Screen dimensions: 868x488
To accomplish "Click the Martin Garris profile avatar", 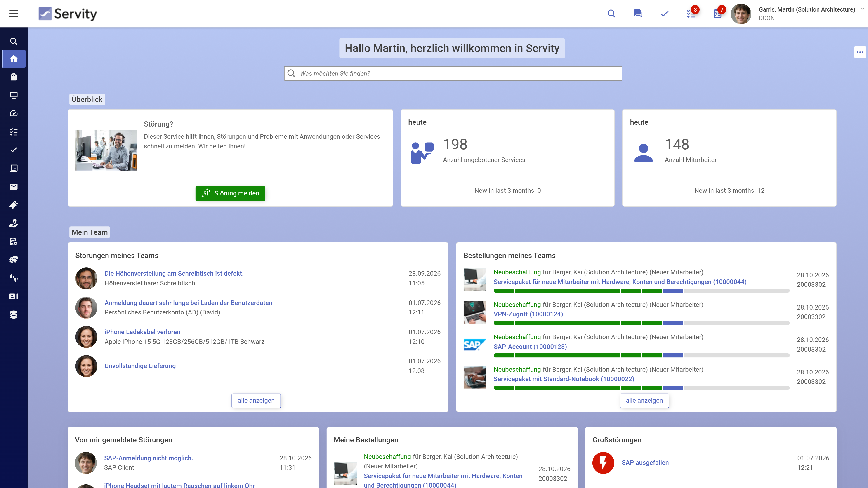I will 741,14.
